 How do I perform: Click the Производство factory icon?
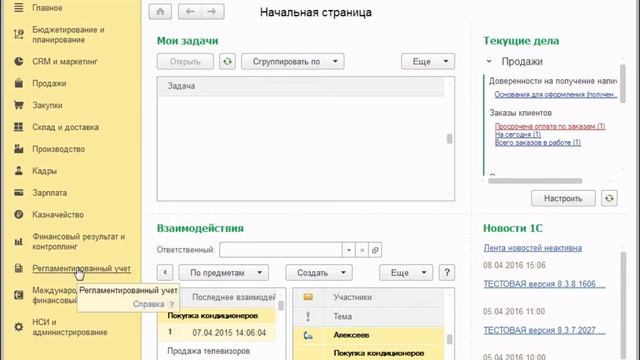point(19,149)
